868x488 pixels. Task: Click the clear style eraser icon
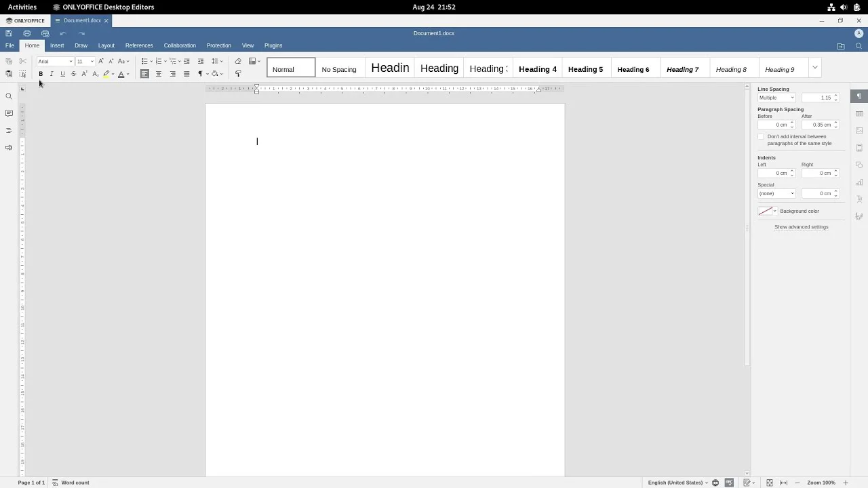click(x=238, y=61)
